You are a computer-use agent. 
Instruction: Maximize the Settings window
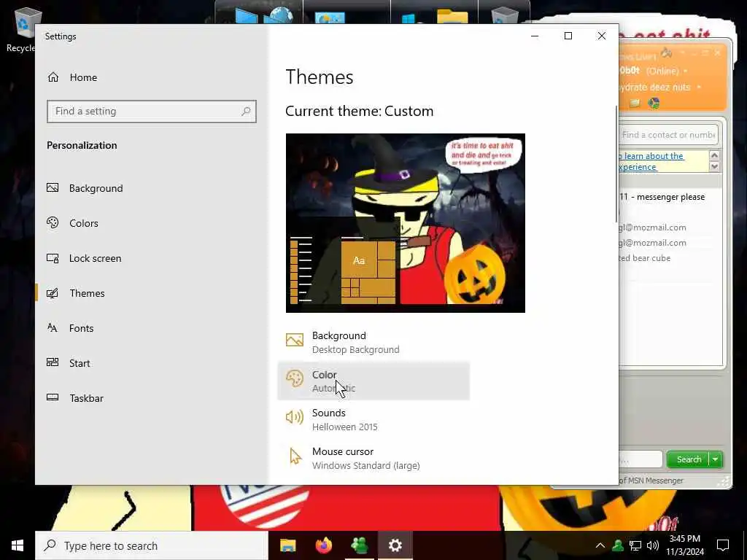tap(568, 36)
